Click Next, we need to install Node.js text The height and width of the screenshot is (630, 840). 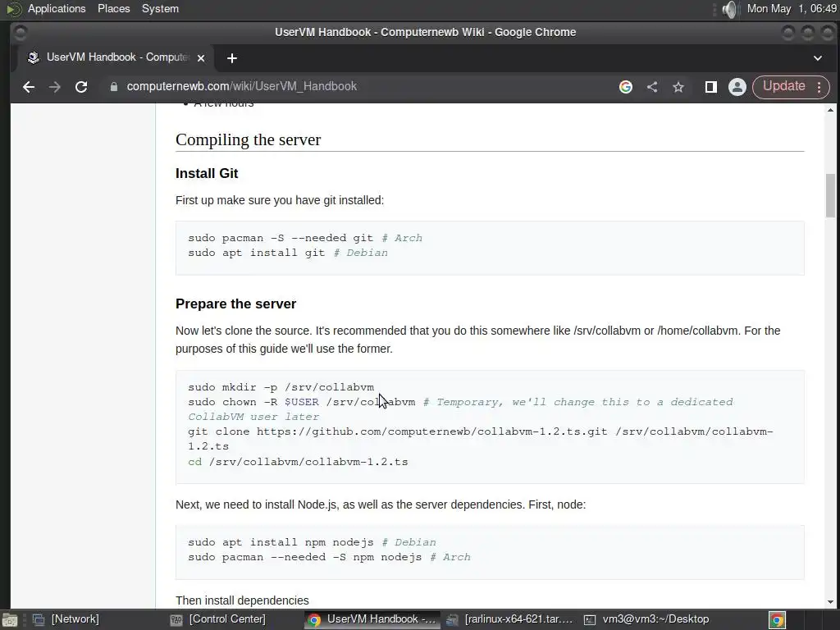381,504
